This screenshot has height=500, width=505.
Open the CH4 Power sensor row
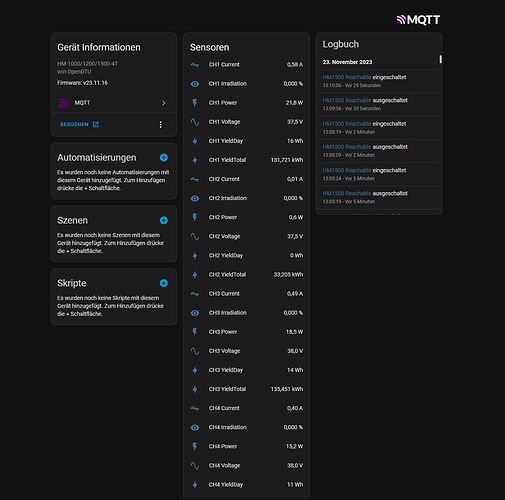246,446
